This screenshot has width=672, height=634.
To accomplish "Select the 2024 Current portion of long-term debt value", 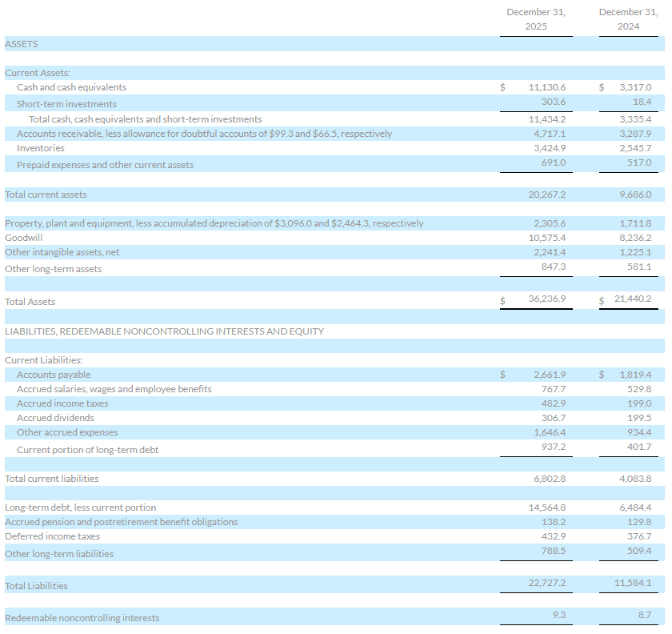I will pyautogui.click(x=640, y=447).
